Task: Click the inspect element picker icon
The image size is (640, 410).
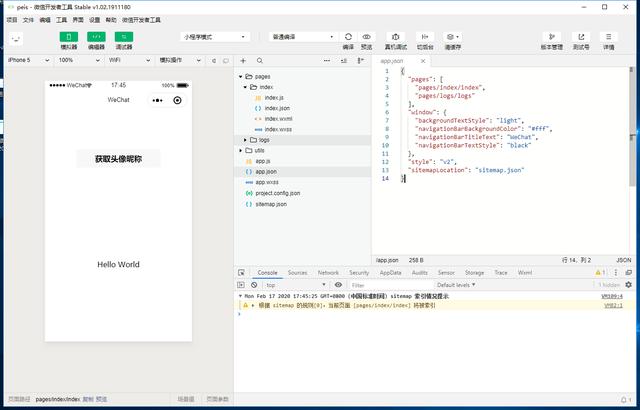Action: click(x=241, y=273)
